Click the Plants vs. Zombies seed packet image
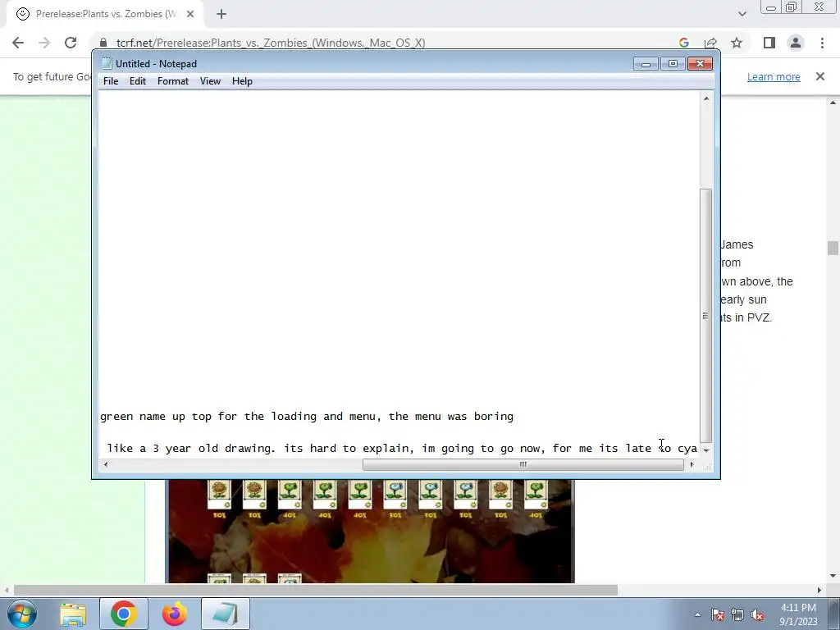This screenshot has width=840, height=630. (370, 531)
